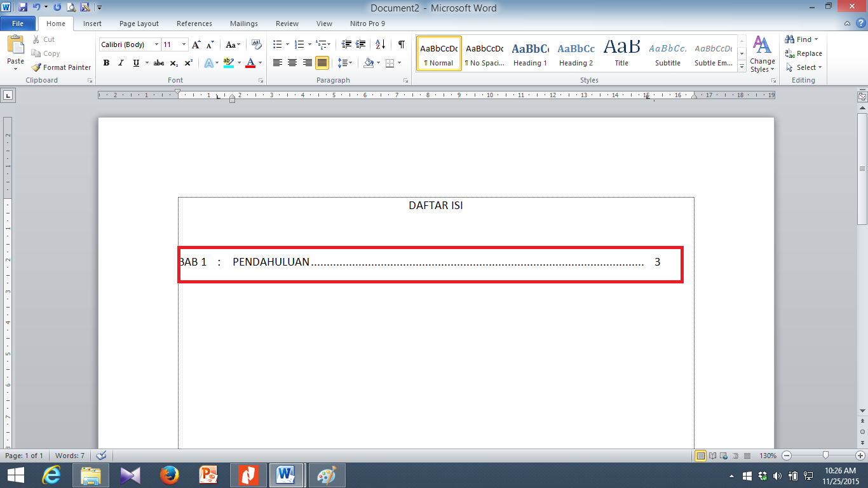Apply the Heading 1 style
Viewport: 868px width, 488px height.
click(x=530, y=53)
